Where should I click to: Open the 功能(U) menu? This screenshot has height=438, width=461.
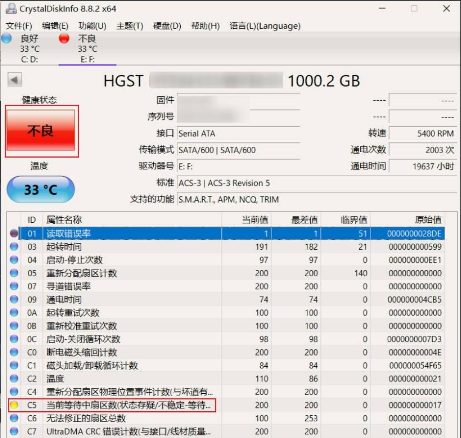[92, 26]
